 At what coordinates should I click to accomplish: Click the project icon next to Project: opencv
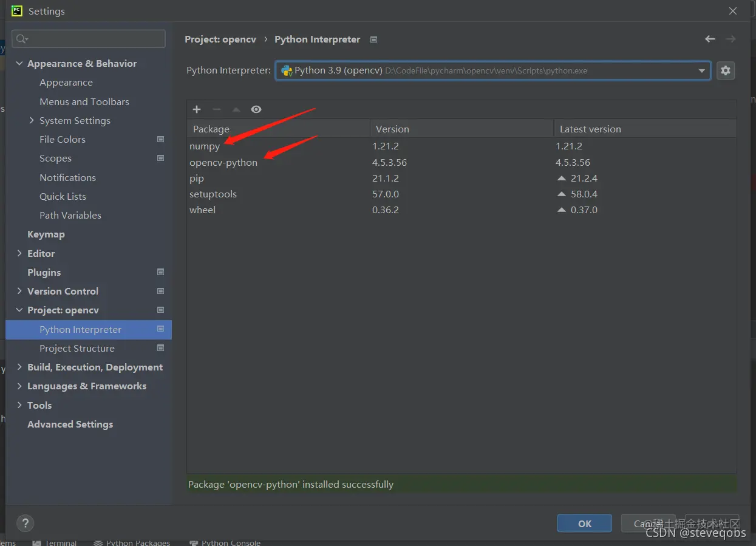tap(160, 310)
